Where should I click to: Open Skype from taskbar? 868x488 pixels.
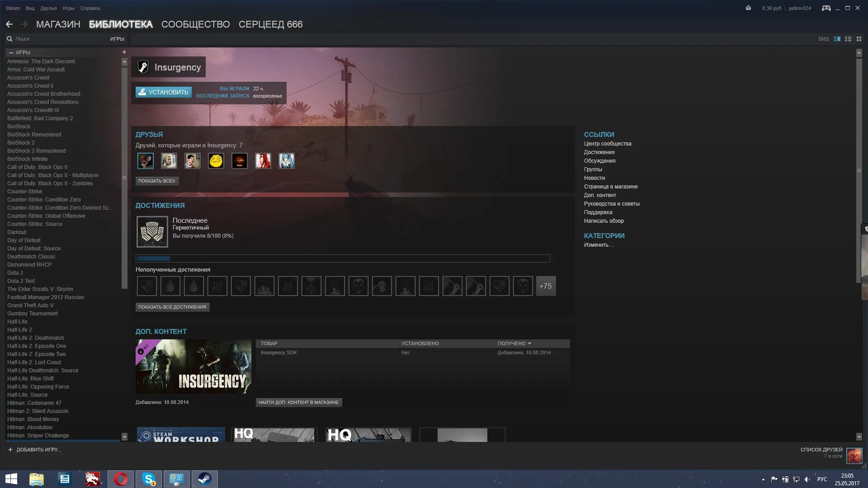pos(149,479)
